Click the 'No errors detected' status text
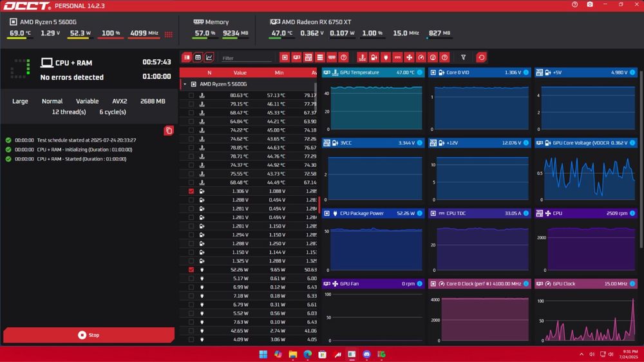Image resolution: width=644 pixels, height=362 pixels. 72,77
